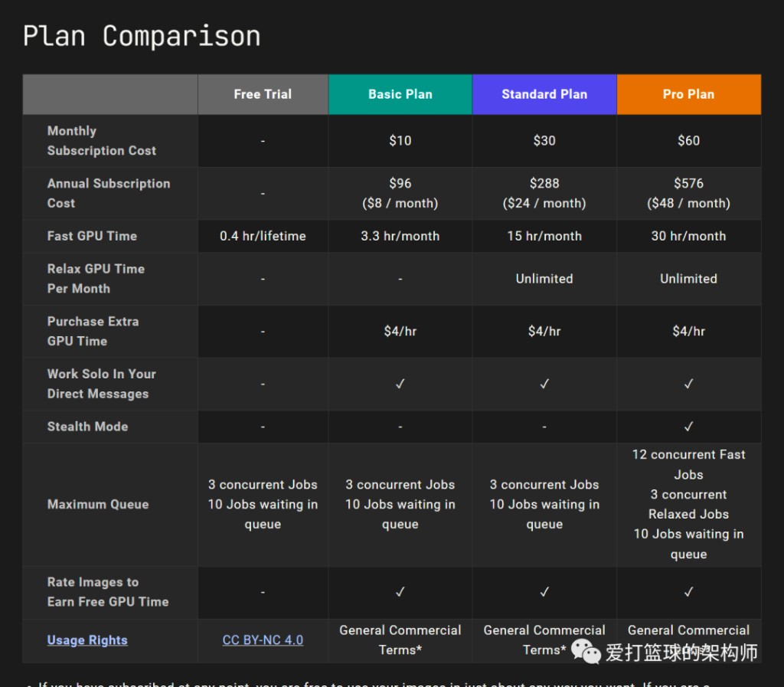Click the $10 Basic monthly cost cell
Screen dimensions: 784x687
[400, 141]
